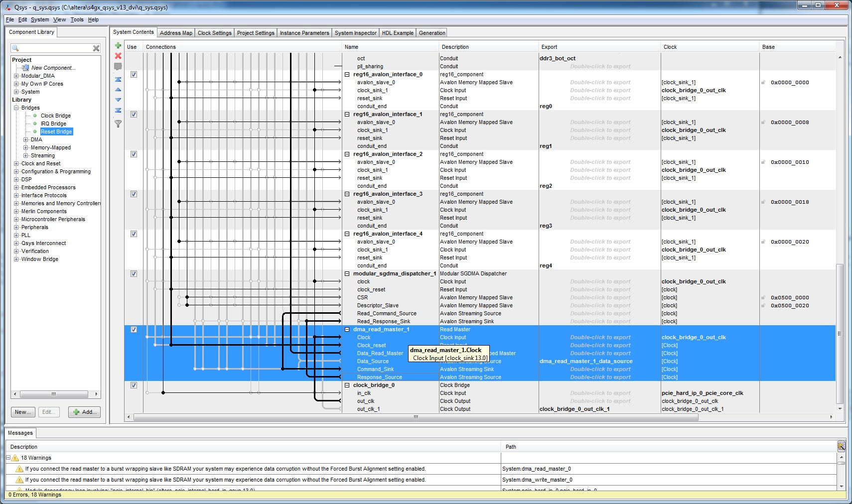
Task: Click the Component Library horizontal scrollbar thumb
Action: click(x=53, y=394)
